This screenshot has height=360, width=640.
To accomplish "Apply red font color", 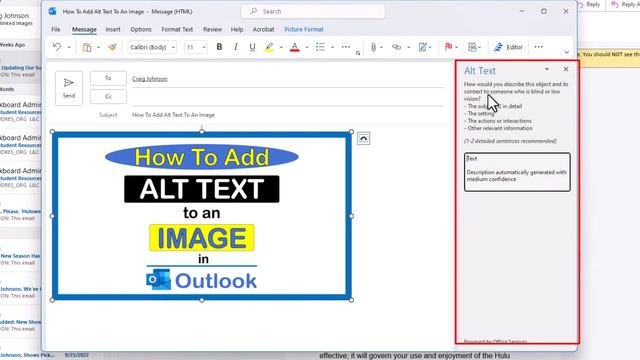I will (295, 47).
